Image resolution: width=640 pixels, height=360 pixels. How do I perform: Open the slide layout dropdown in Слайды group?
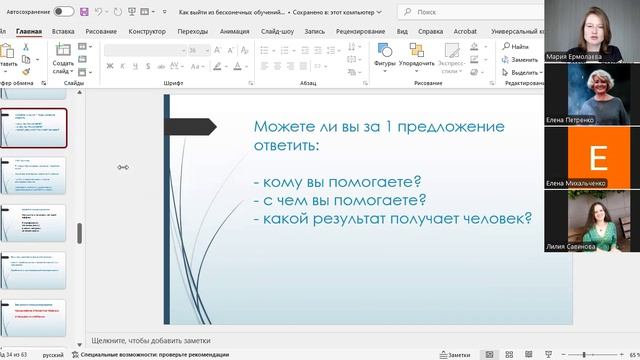84,47
